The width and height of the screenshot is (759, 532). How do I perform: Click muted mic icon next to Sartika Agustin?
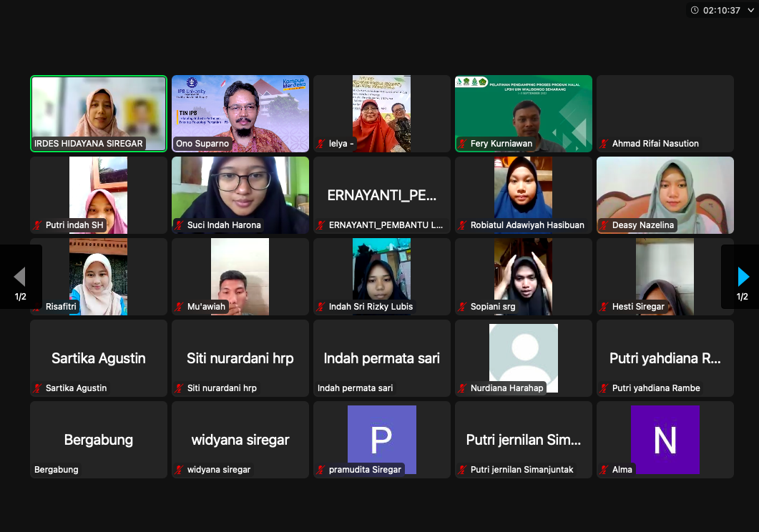coord(38,388)
